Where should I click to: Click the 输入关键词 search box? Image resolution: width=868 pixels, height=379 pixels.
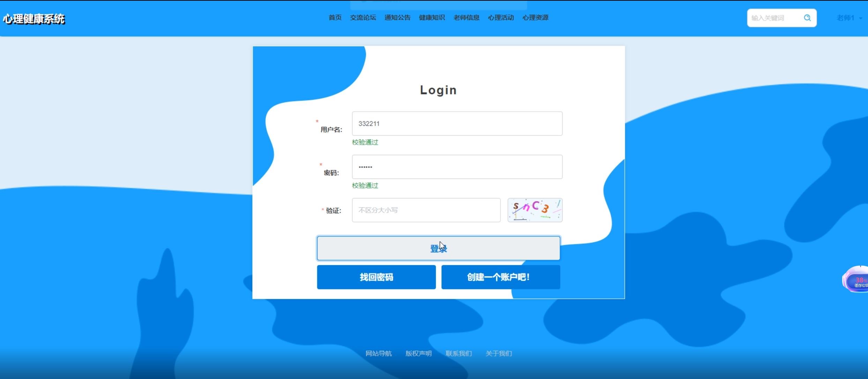(x=775, y=18)
